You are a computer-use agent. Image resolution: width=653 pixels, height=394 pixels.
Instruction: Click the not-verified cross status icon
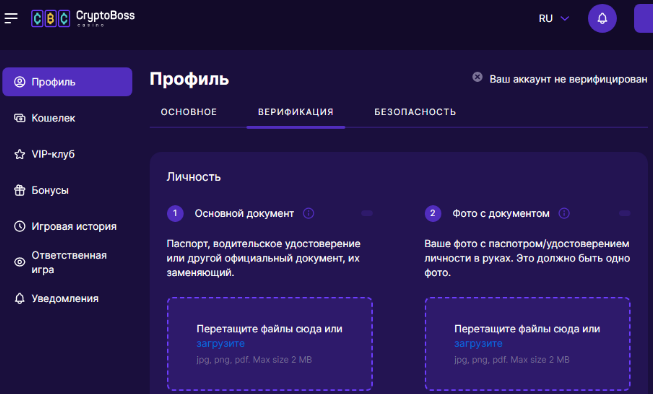[477, 77]
